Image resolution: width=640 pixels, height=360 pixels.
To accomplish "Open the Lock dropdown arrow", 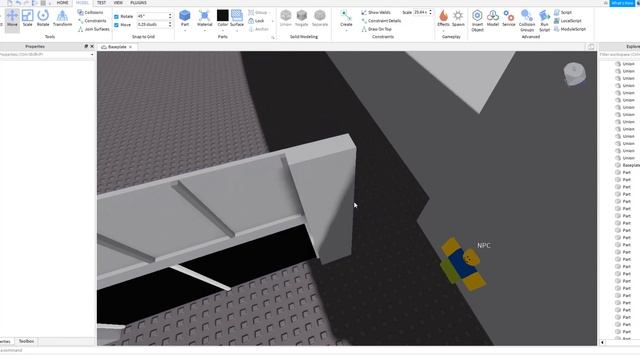I will pyautogui.click(x=273, y=21).
